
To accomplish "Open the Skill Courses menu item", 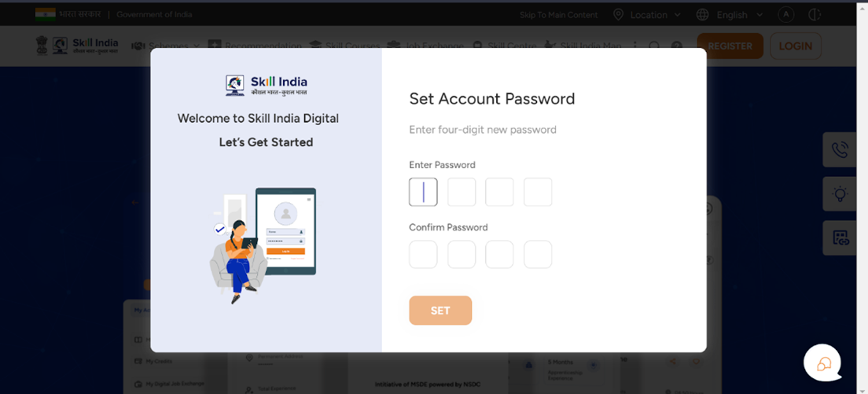I will (344, 46).
